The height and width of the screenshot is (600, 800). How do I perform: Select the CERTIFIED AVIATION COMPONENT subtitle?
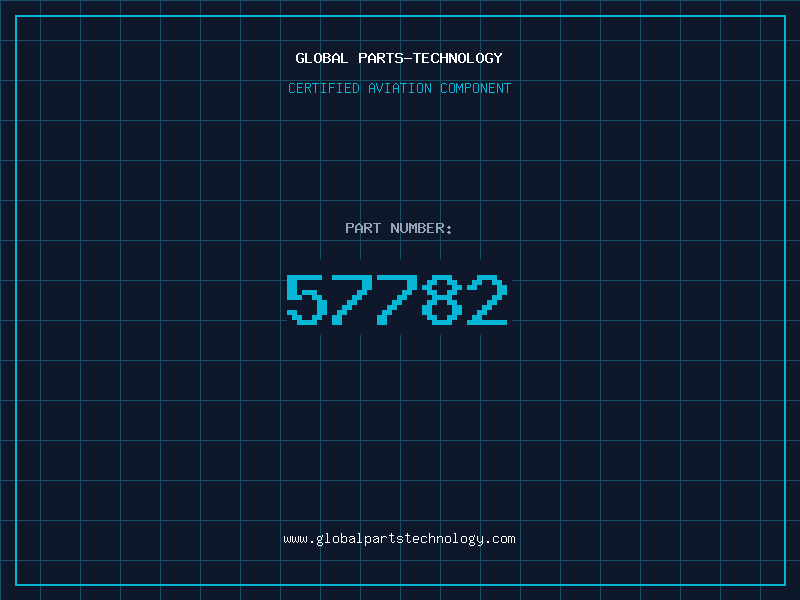tap(399, 88)
